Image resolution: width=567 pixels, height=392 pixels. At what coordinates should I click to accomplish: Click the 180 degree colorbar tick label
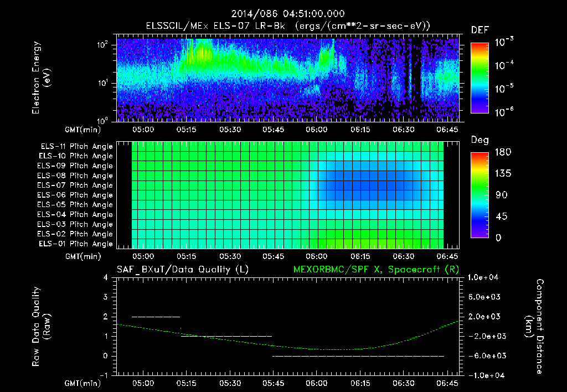(x=503, y=152)
